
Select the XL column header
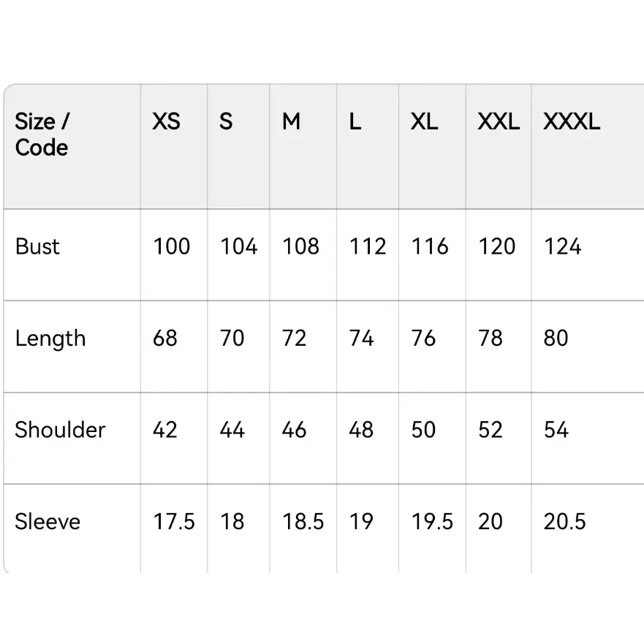[x=424, y=121]
